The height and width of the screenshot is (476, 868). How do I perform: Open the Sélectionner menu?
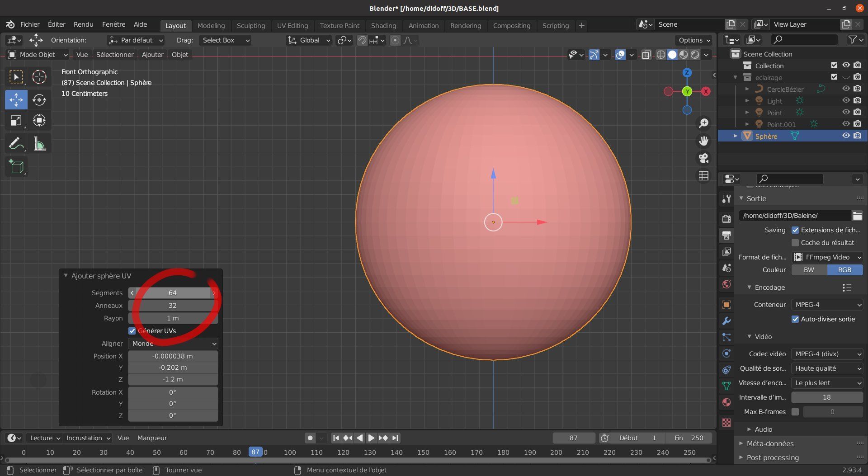[115, 55]
